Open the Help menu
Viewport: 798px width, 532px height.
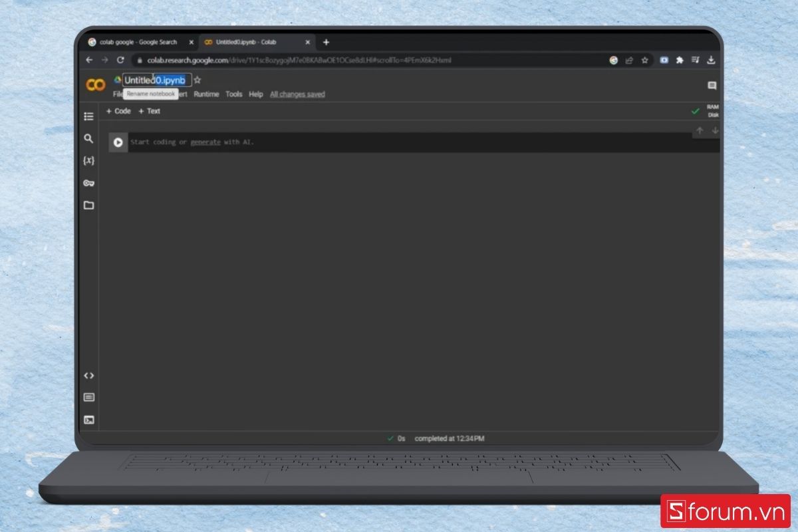(x=256, y=94)
